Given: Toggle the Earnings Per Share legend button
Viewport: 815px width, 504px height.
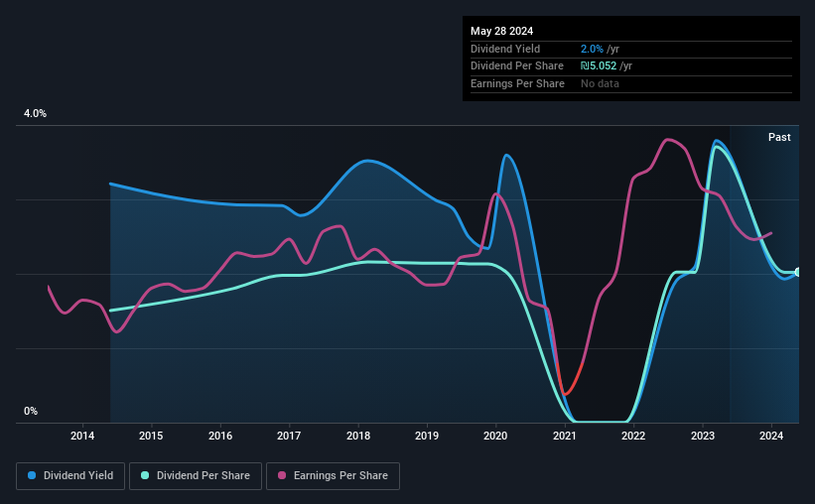Looking at the screenshot, I should click(x=333, y=476).
